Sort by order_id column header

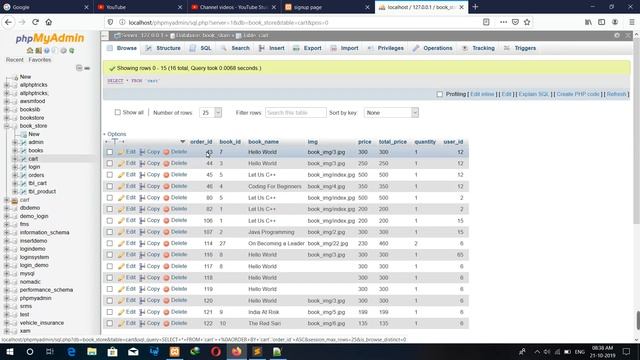pyautogui.click(x=201, y=142)
